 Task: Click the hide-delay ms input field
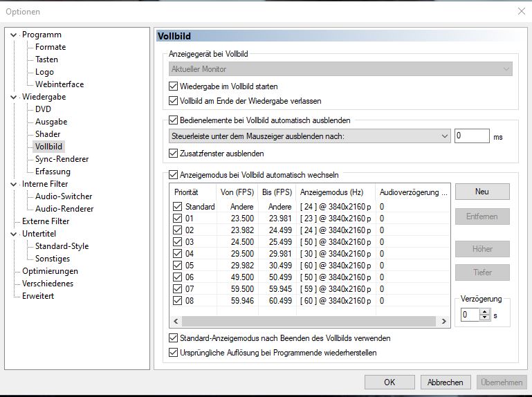(x=472, y=136)
